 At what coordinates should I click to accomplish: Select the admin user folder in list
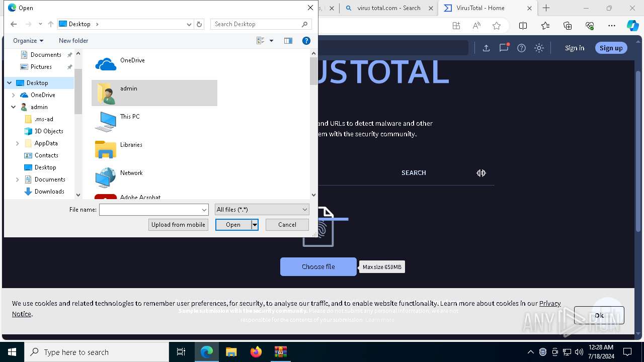click(x=154, y=93)
